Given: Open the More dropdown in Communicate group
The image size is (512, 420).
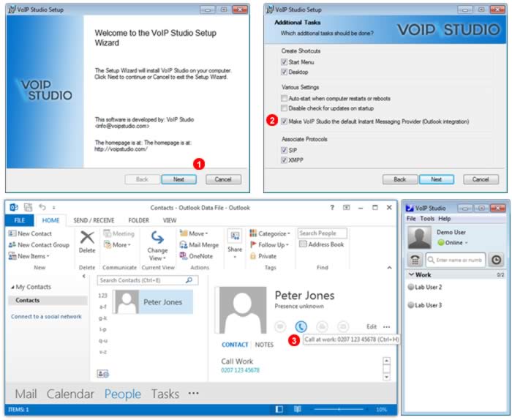Looking at the screenshot, I should [x=117, y=244].
